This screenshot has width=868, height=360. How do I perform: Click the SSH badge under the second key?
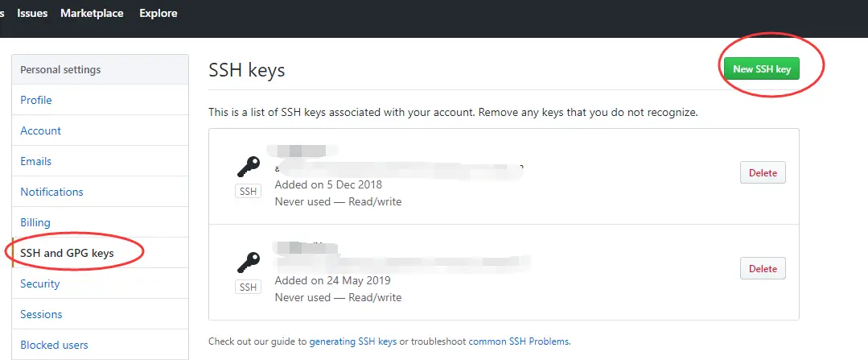(249, 288)
